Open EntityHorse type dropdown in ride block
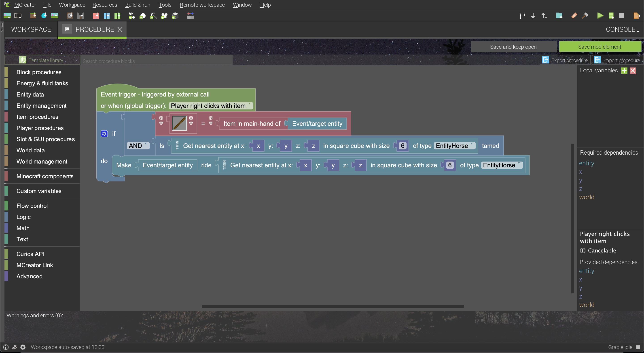 tap(502, 165)
